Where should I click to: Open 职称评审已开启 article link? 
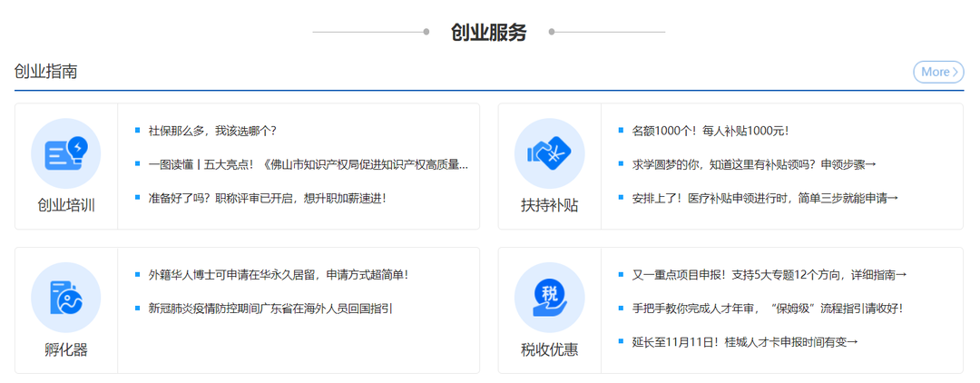click(268, 198)
